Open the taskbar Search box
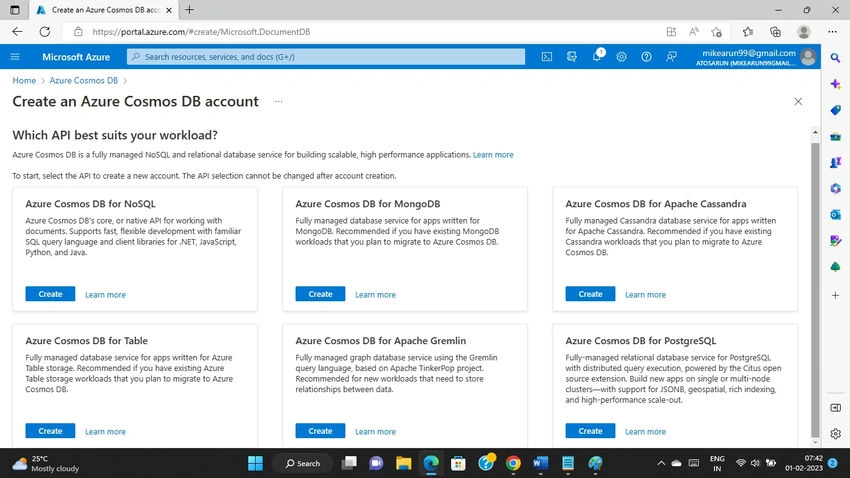This screenshot has width=850, height=478. (x=302, y=463)
